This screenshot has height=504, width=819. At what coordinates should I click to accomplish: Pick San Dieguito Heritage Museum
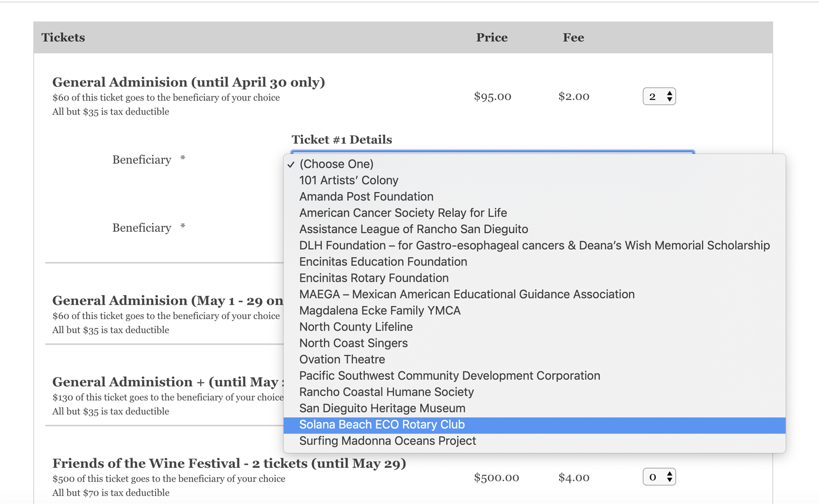tap(382, 408)
